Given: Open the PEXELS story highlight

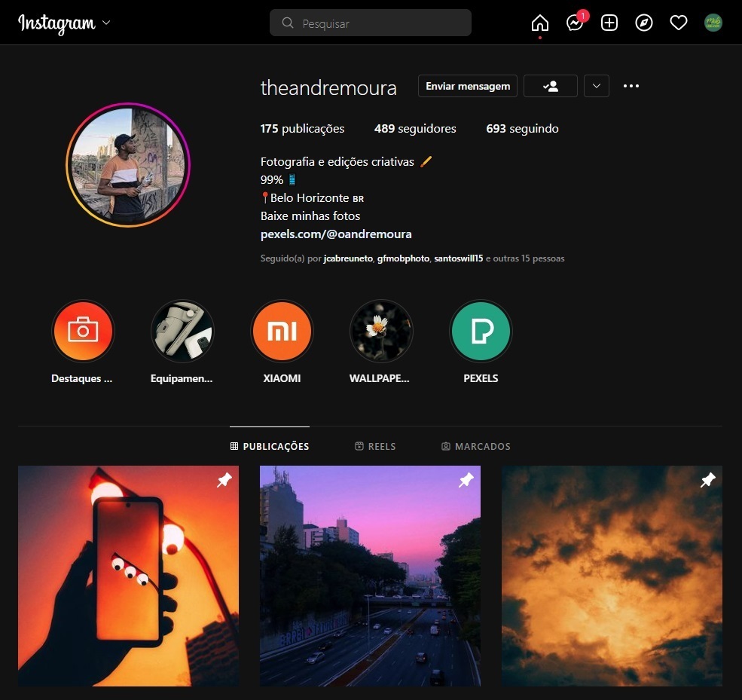Looking at the screenshot, I should pyautogui.click(x=481, y=332).
